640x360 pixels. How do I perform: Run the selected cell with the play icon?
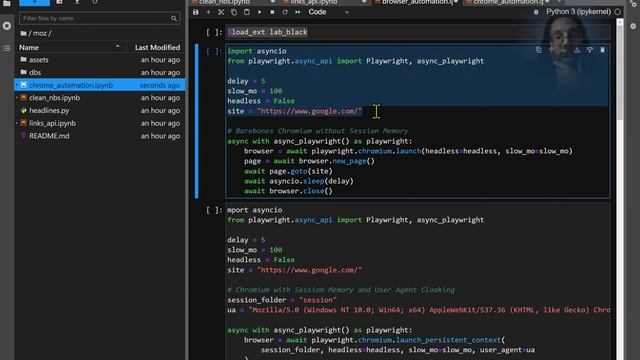pyautogui.click(x=259, y=12)
